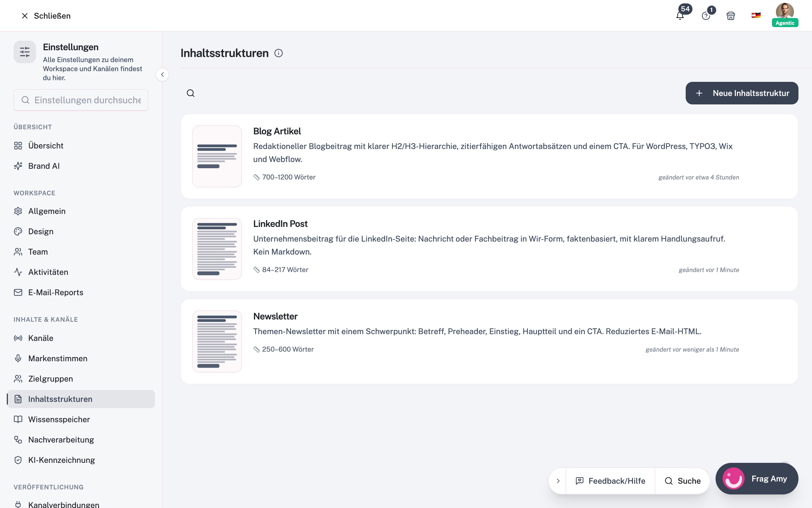Click the LinkedIn Post title

pos(280,224)
